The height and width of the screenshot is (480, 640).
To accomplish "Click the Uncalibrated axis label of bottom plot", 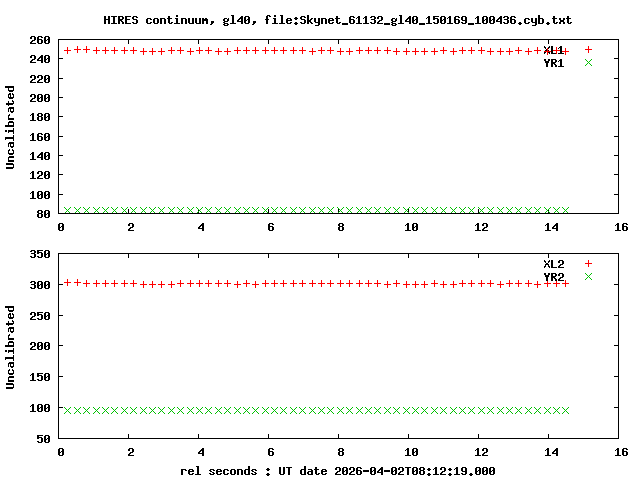I will pos(11,347).
